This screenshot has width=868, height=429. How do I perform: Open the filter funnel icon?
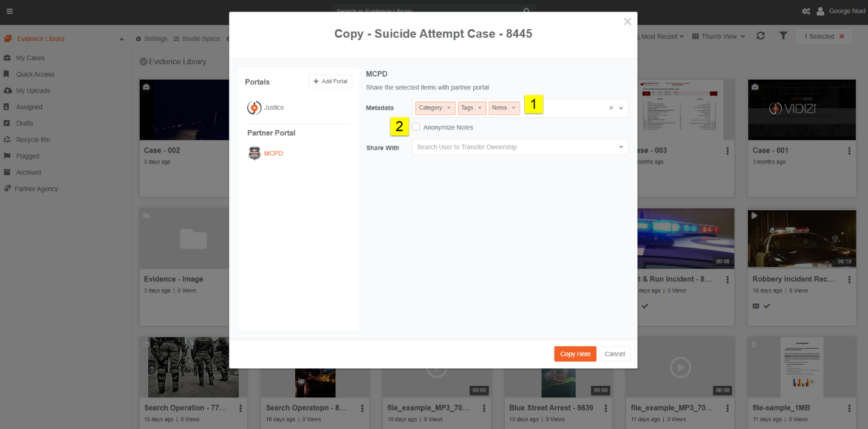click(x=784, y=36)
